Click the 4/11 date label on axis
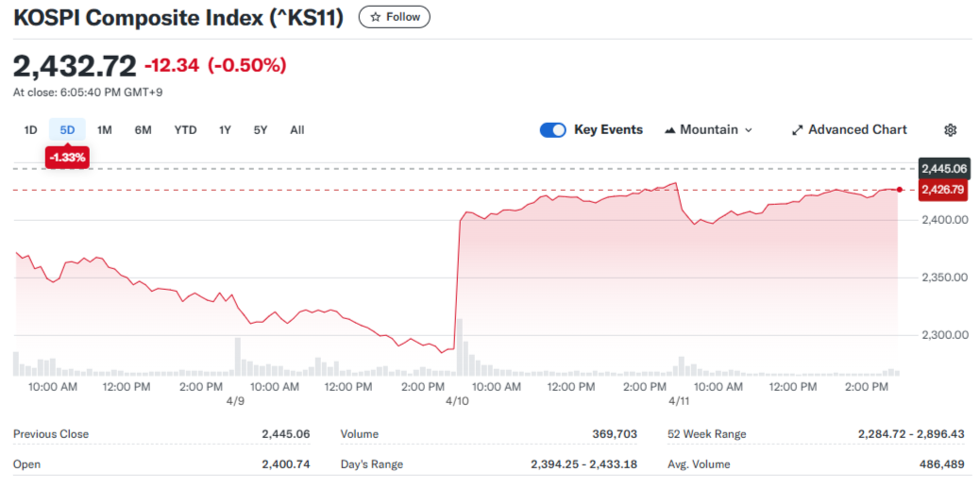 [678, 400]
